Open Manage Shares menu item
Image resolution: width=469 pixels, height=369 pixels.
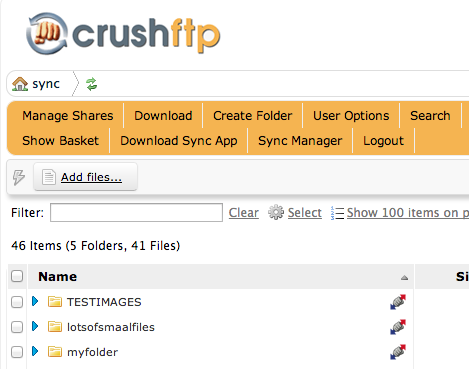pos(68,116)
